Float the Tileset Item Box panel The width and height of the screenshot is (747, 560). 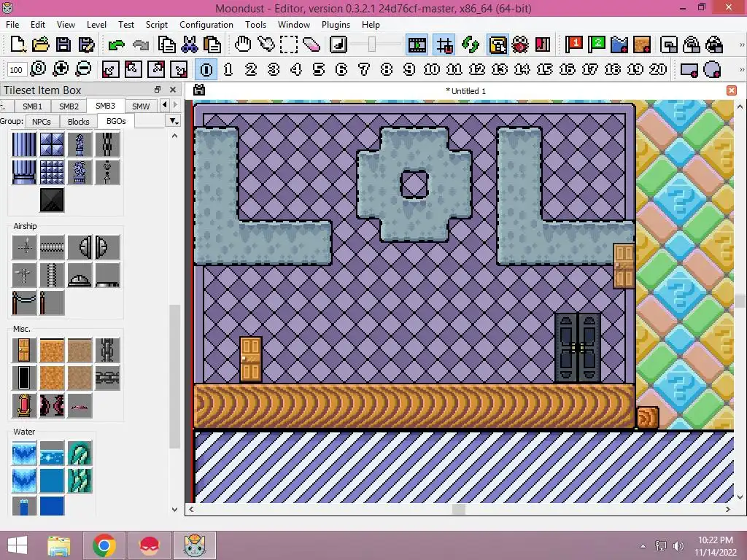click(158, 90)
